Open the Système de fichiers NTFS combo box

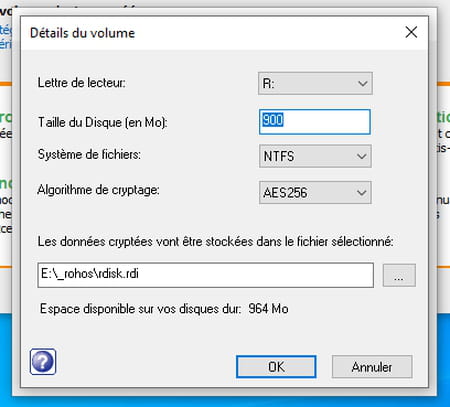click(x=315, y=156)
